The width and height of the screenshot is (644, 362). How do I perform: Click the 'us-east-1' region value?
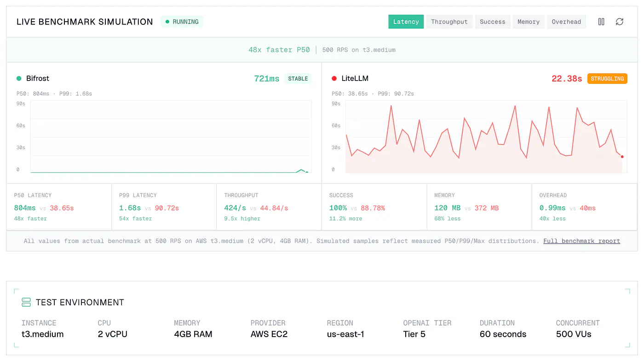click(345, 334)
